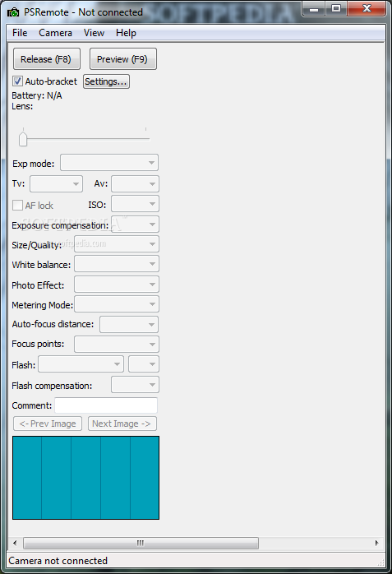Click the Next Image -> button
Image resolution: width=392 pixels, height=574 pixels.
122,424
